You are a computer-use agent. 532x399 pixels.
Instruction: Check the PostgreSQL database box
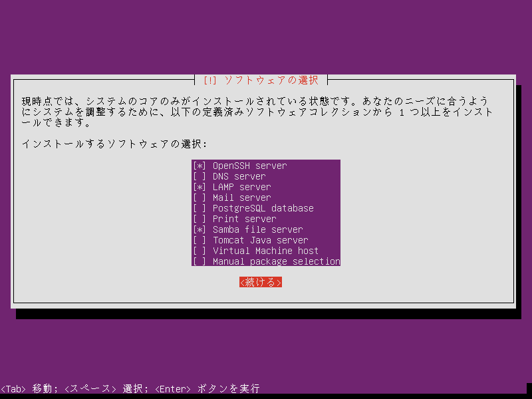[x=199, y=208]
